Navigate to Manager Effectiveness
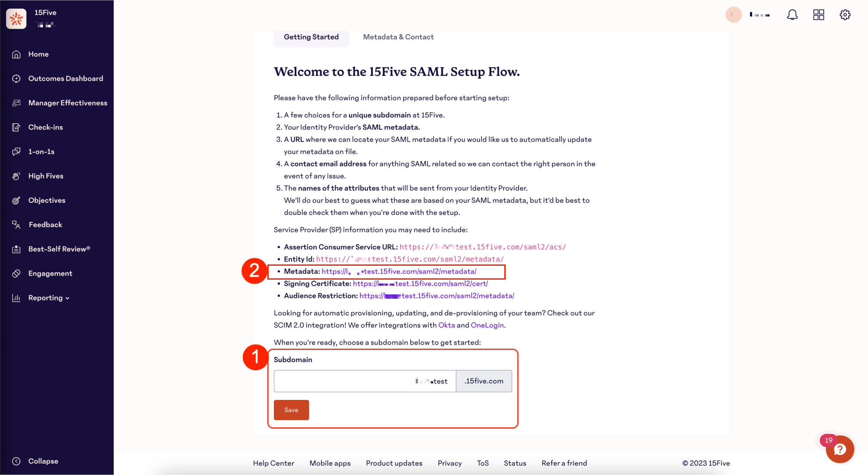This screenshot has width=868, height=475. 68,102
